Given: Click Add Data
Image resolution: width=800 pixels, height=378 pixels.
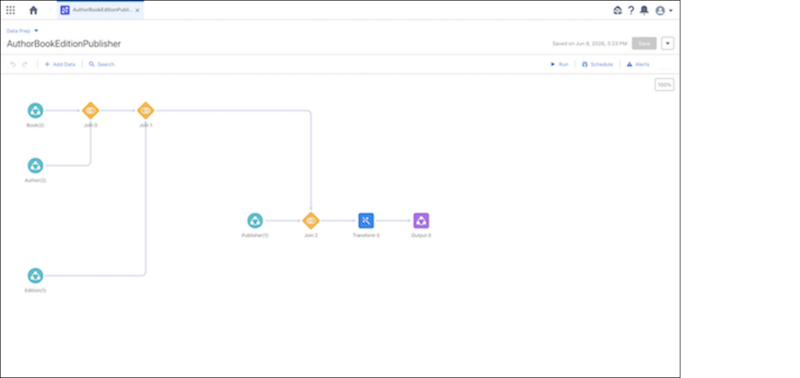Looking at the screenshot, I should tap(60, 64).
